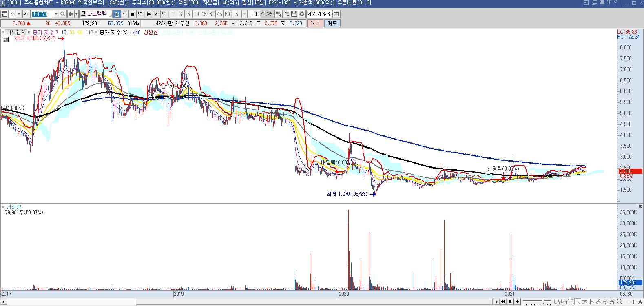Click the overlapping windows icon in bottom bar
This screenshot has height=306, width=644.
coord(564,302)
